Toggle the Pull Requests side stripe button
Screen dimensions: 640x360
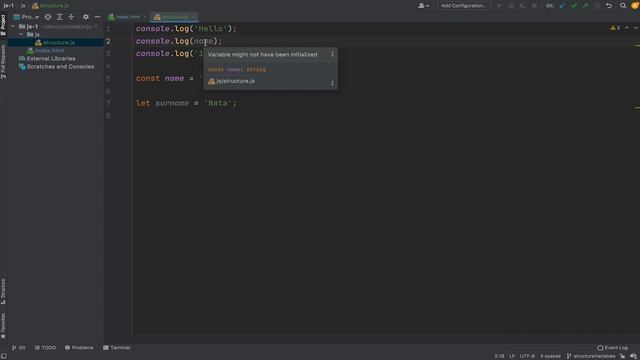(3, 62)
